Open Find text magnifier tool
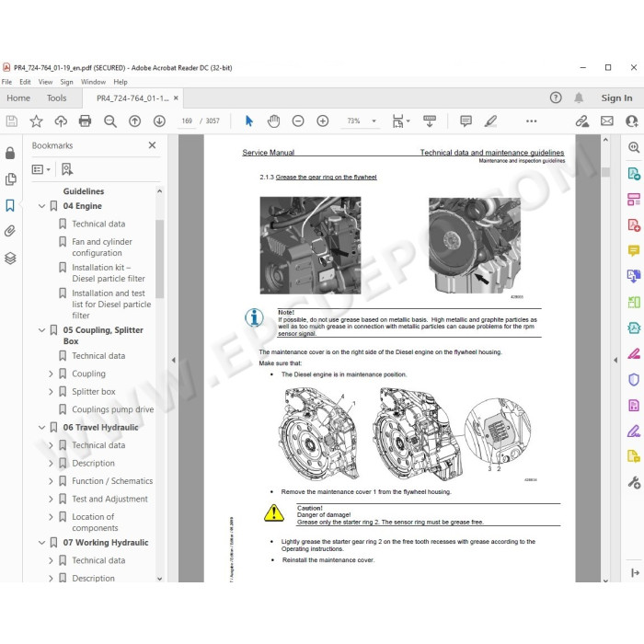644x644 pixels. point(110,121)
